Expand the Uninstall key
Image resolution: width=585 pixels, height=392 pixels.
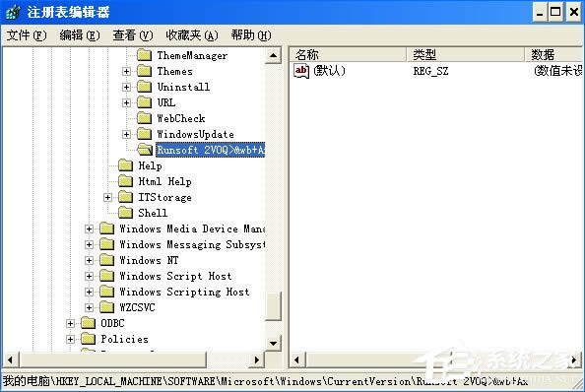point(126,87)
